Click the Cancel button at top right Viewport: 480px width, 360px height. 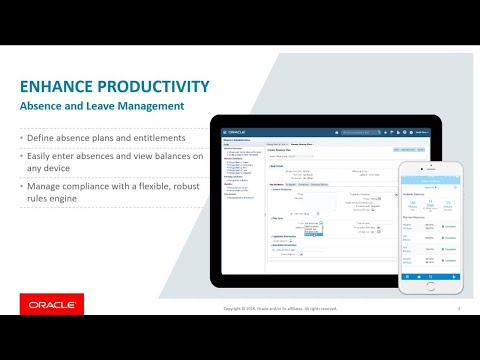(421, 150)
